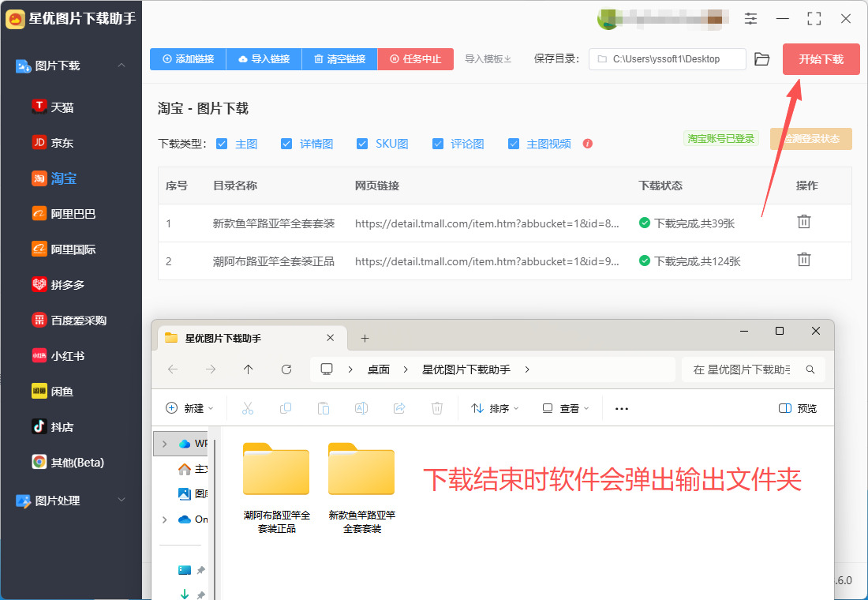Screen dimensions: 868x600
Task: Click chevron after 星优图片下载助手 in address bar
Action: pos(526,369)
